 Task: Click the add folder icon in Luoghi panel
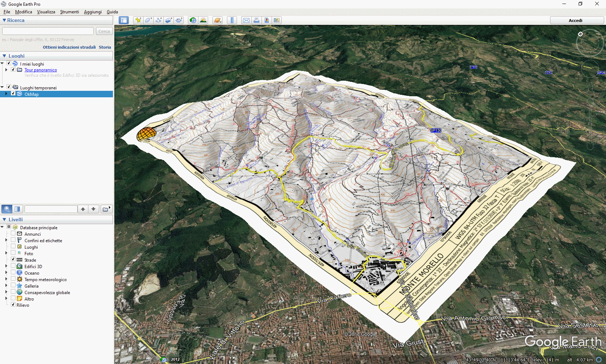(106, 209)
